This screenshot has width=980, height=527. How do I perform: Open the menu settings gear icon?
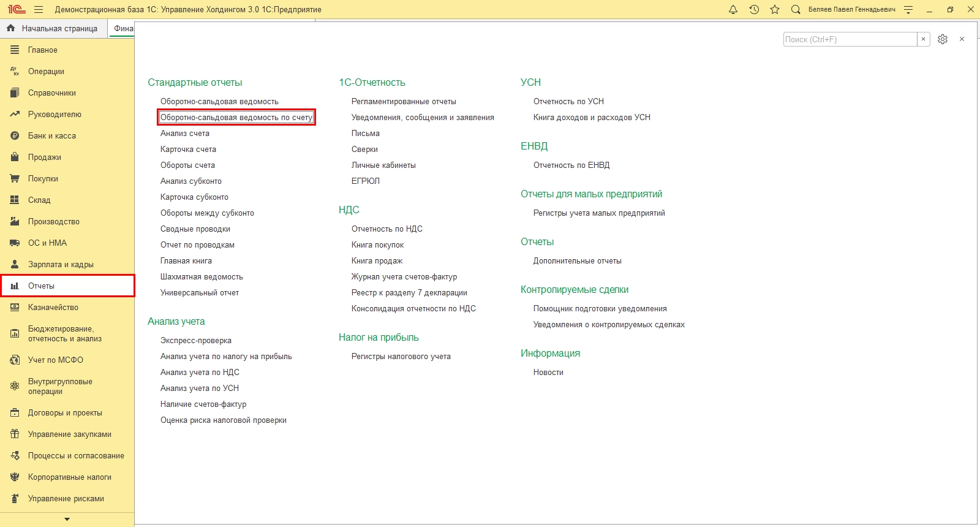tap(943, 39)
